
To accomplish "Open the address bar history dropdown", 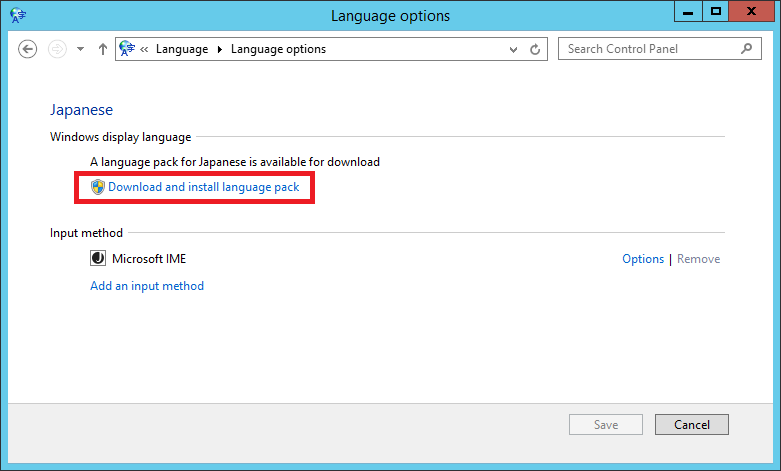I will click(x=513, y=49).
